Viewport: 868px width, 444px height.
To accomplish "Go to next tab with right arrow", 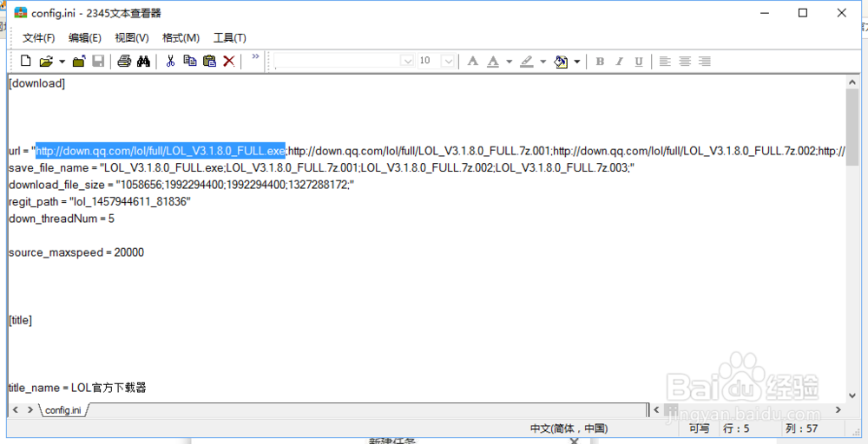I will (x=30, y=410).
